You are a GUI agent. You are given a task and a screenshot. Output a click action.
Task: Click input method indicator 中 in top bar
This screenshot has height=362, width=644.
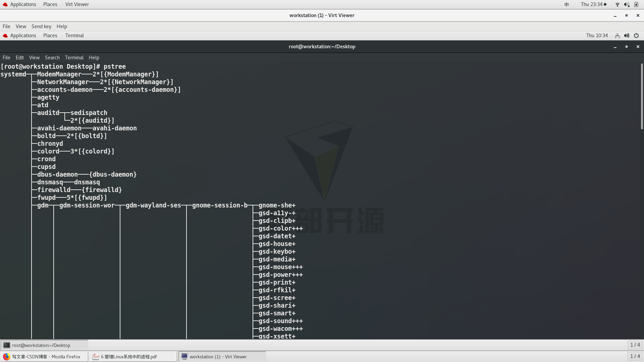point(567,4)
